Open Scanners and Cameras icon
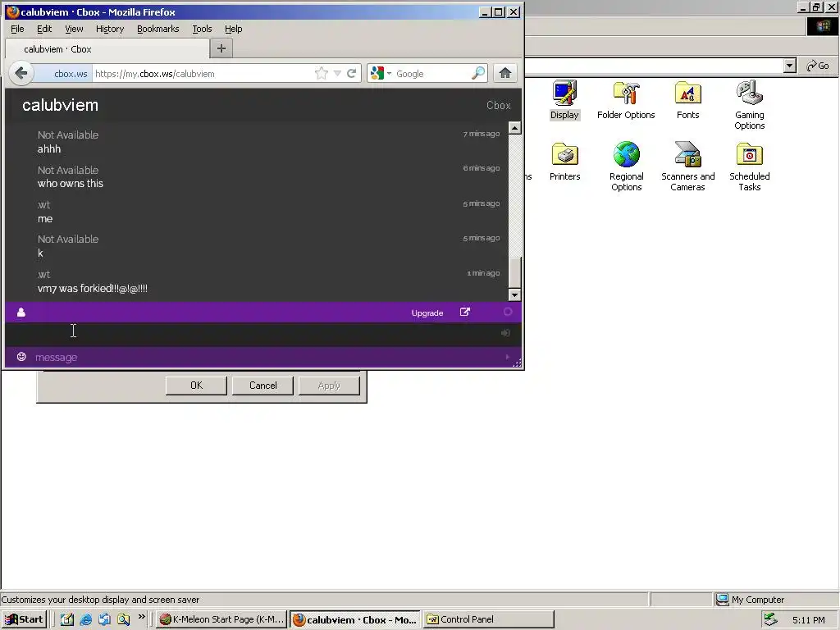This screenshot has height=630, width=840. [688, 167]
